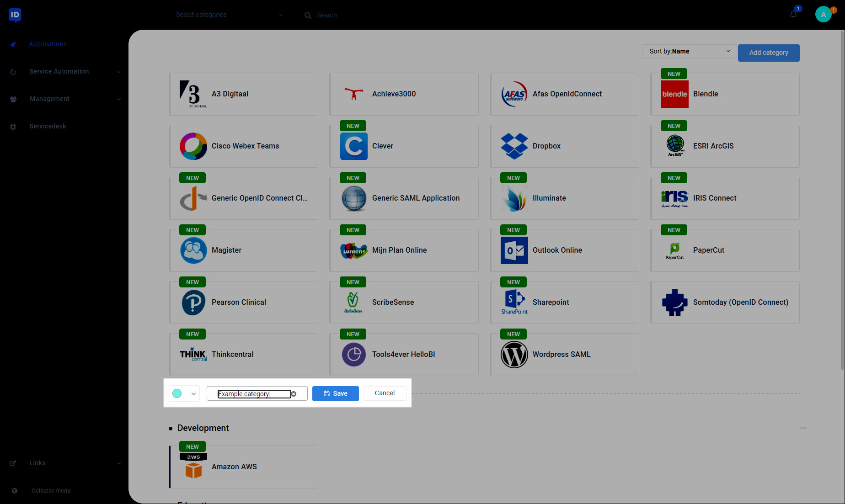Clear the category name field
Image resolution: width=845 pixels, height=504 pixels.
point(294,394)
